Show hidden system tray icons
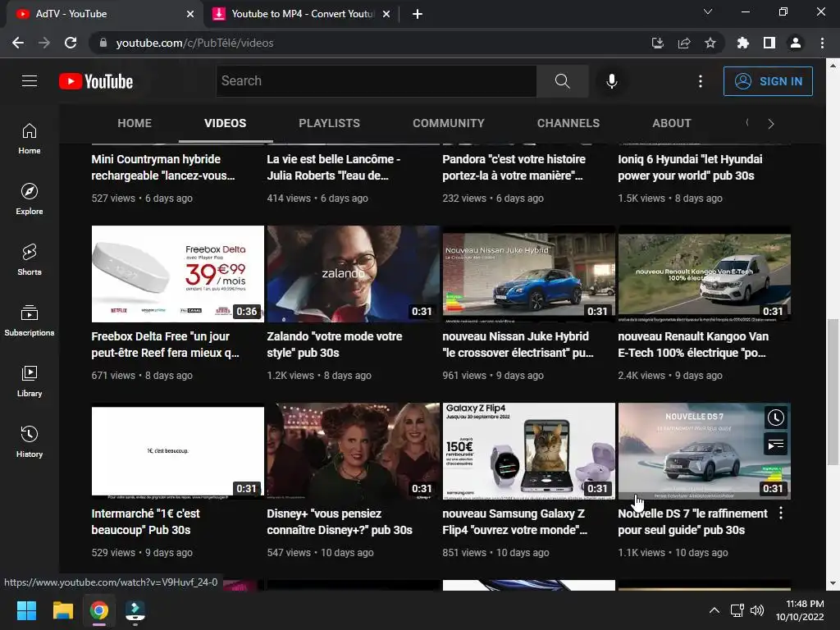Screen dimensions: 840x630 [714, 610]
